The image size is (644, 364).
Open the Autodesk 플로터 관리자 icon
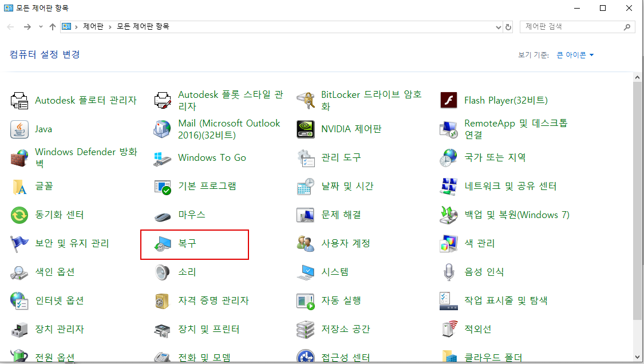pos(19,101)
